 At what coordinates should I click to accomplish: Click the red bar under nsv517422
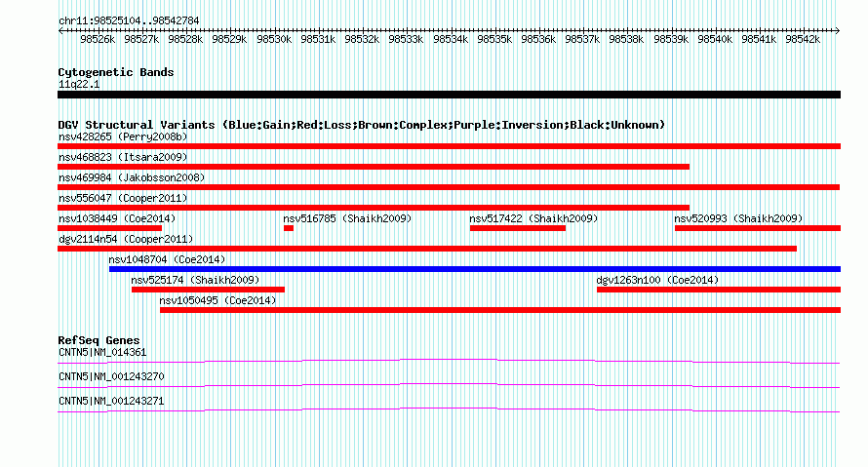pyautogui.click(x=518, y=228)
